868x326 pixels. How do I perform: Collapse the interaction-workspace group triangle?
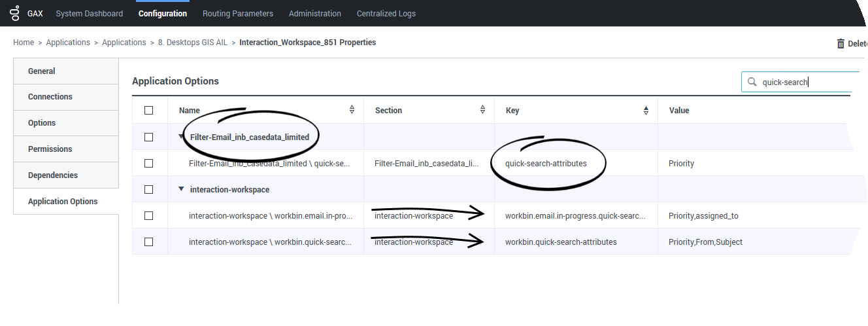[181, 189]
